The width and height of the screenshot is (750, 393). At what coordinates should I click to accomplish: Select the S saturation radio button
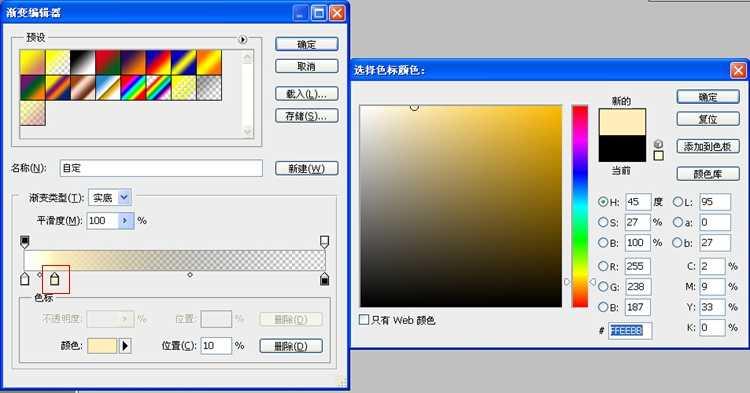pyautogui.click(x=603, y=222)
